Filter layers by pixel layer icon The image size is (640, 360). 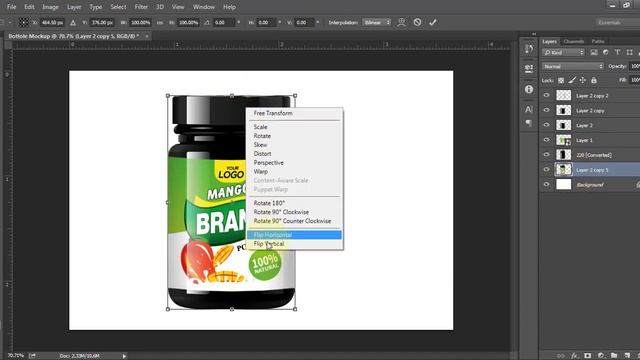tap(594, 52)
